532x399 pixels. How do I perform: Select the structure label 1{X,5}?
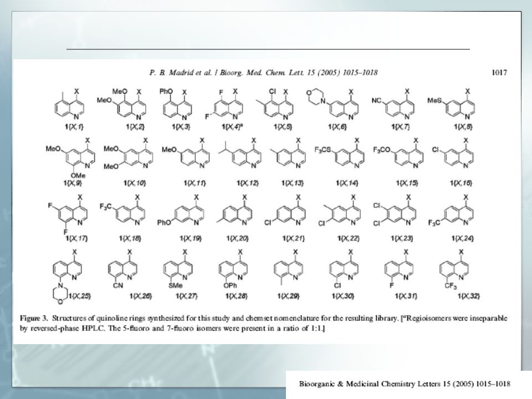pos(283,127)
